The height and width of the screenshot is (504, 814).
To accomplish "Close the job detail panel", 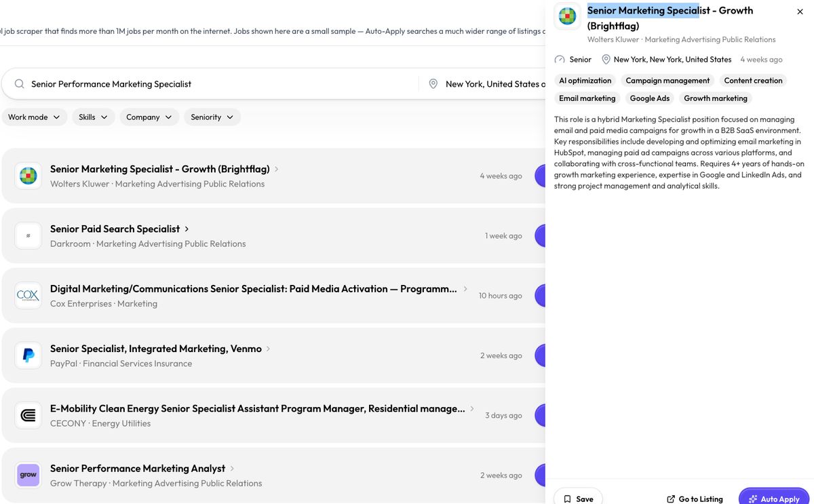I will click(800, 12).
